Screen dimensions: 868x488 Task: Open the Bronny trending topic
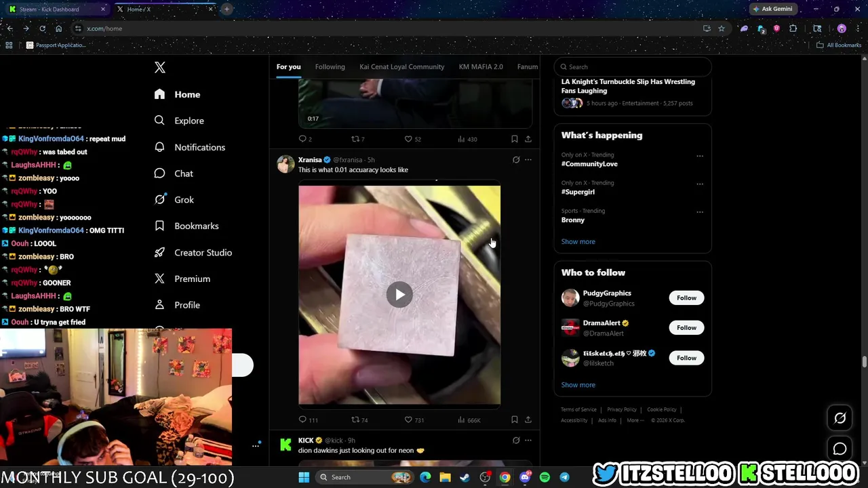click(x=573, y=220)
